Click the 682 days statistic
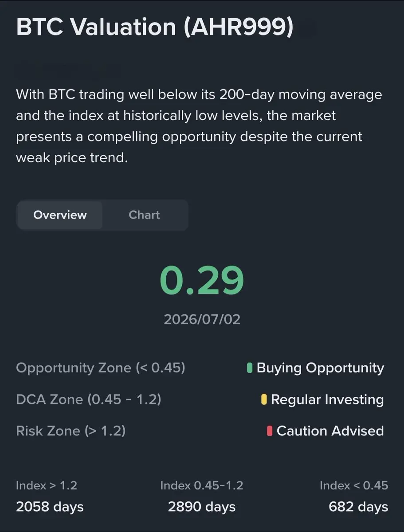Image resolution: width=404 pixels, height=532 pixels. 358,507
